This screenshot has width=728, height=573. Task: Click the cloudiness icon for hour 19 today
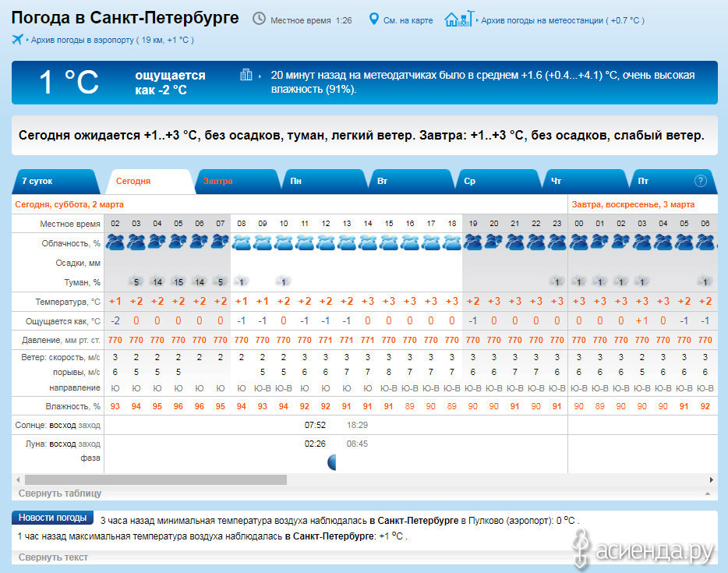pos(472,242)
